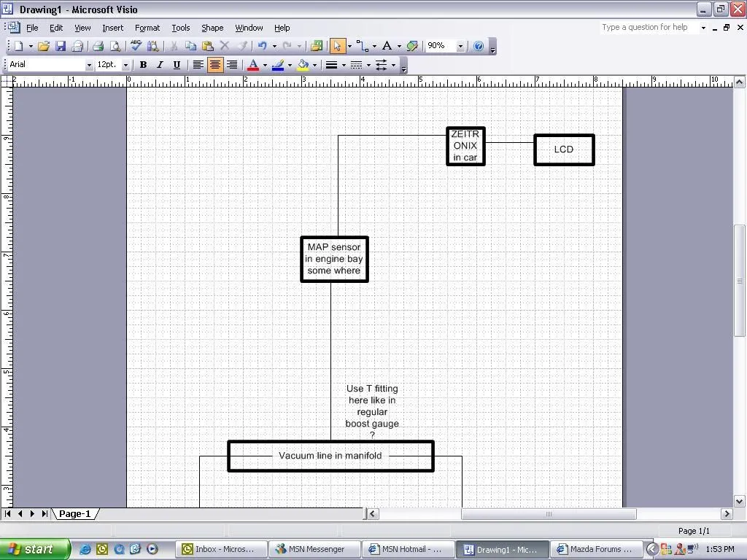Click the Fax or email icon beside Save
The image size is (747, 560).
(77, 46)
